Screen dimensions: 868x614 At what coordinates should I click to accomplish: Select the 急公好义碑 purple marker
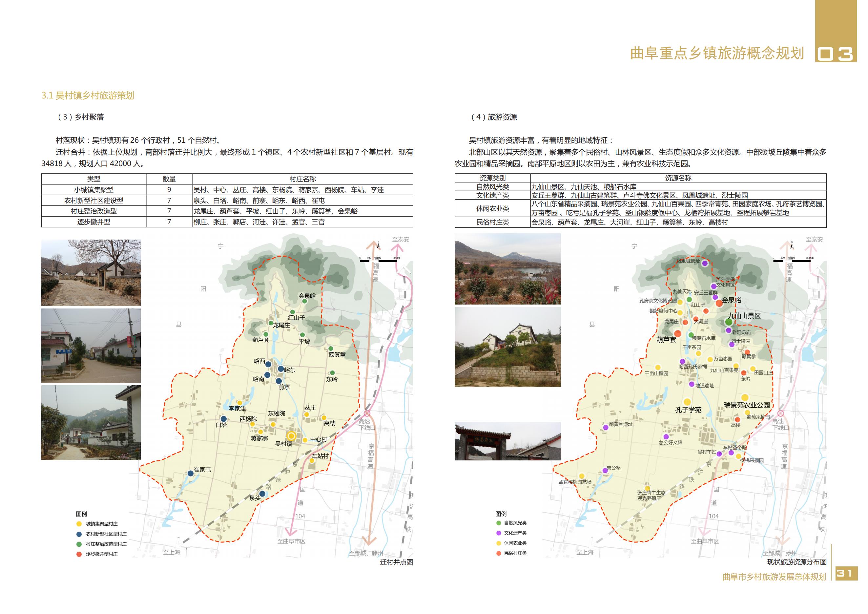(x=666, y=437)
